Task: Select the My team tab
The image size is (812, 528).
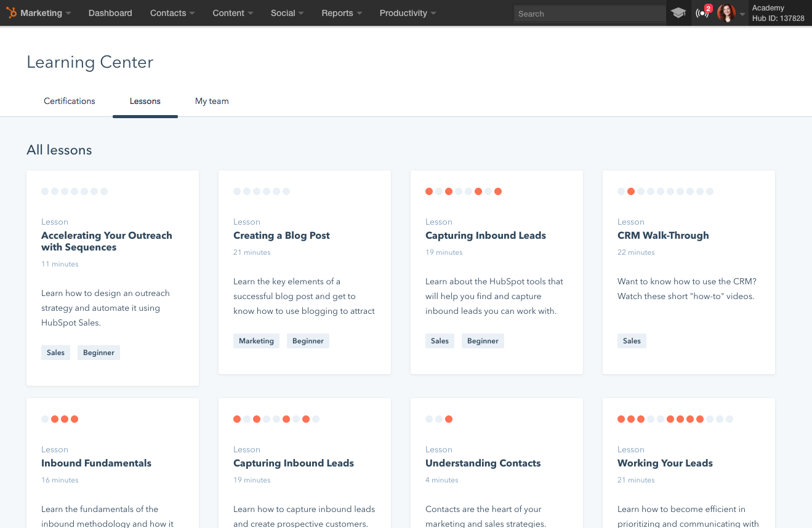Action: click(212, 101)
